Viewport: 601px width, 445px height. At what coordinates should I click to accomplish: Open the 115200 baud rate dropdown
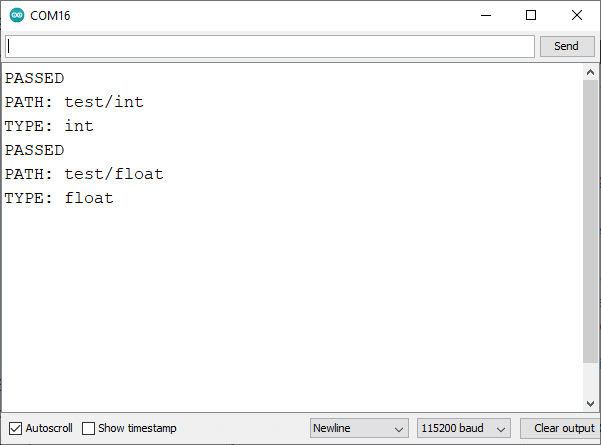[463, 428]
